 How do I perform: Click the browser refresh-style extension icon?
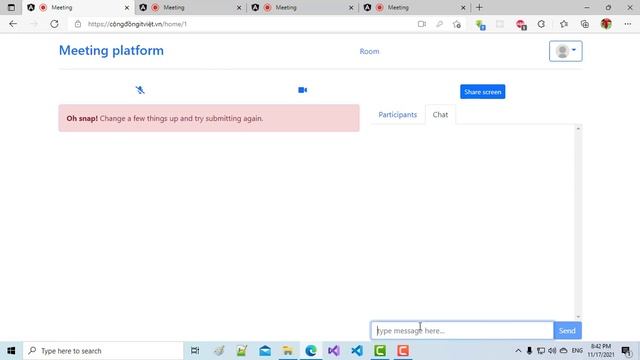point(541,24)
